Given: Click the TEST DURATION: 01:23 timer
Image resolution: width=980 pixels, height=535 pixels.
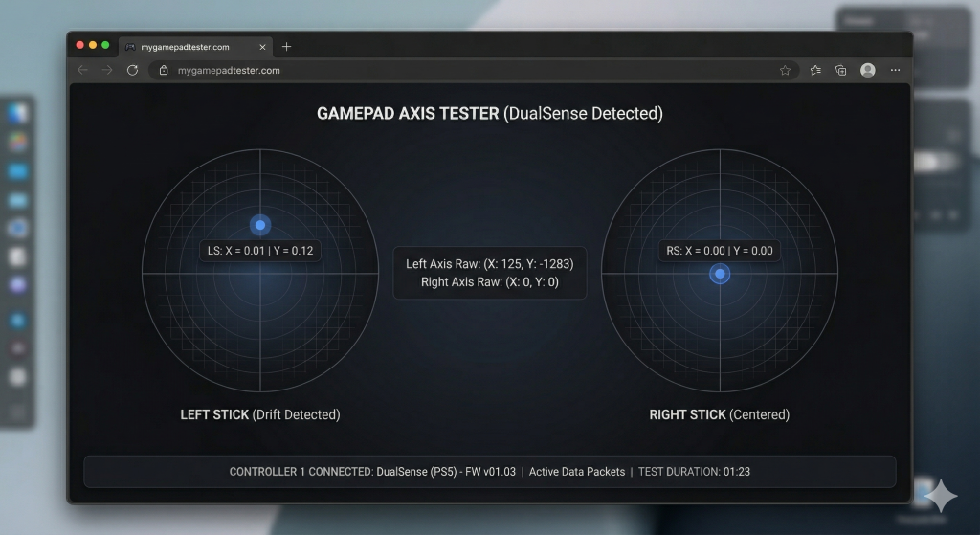Looking at the screenshot, I should pyautogui.click(x=694, y=472).
